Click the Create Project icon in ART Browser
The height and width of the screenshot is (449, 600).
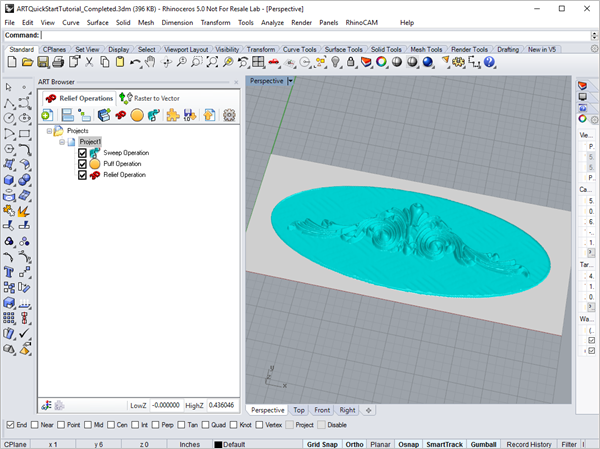point(47,115)
